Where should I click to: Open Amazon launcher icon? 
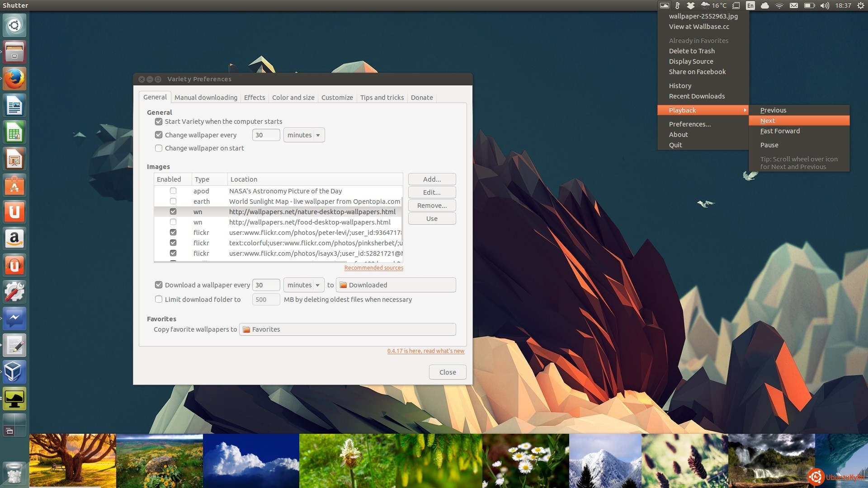pyautogui.click(x=14, y=239)
